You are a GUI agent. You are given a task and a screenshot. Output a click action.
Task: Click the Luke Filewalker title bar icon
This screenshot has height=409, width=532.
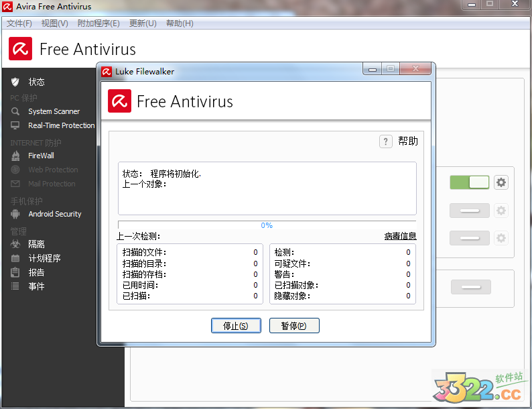[106, 72]
